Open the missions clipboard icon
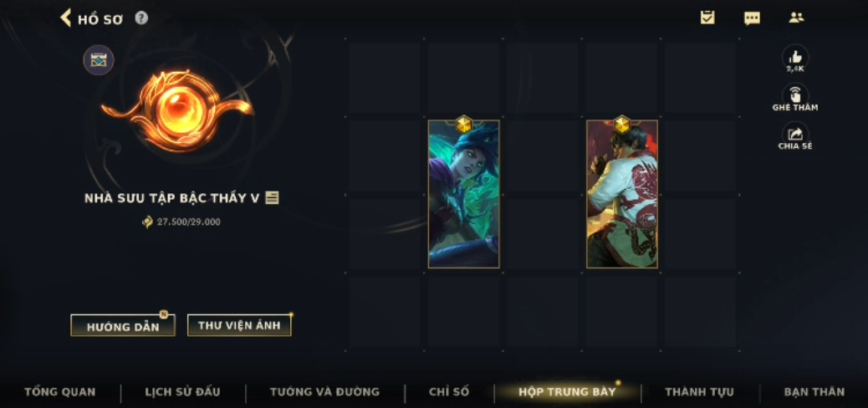This screenshot has height=408, width=868. pos(707,18)
